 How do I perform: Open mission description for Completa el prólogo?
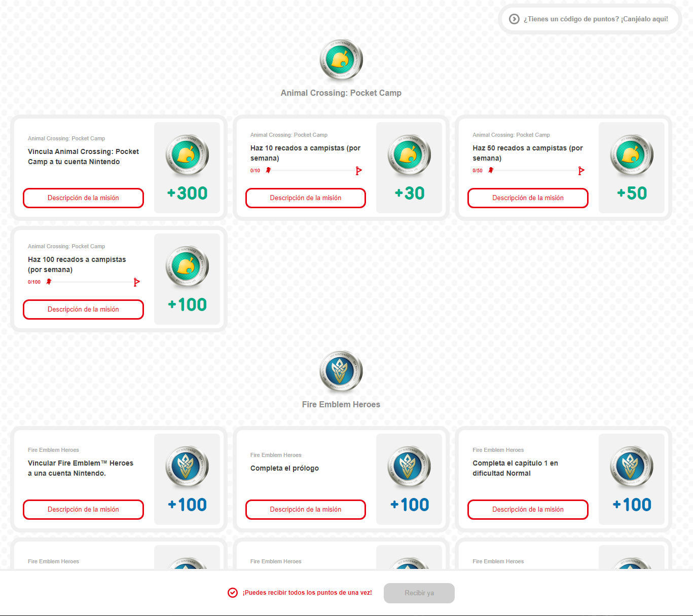[x=306, y=510]
